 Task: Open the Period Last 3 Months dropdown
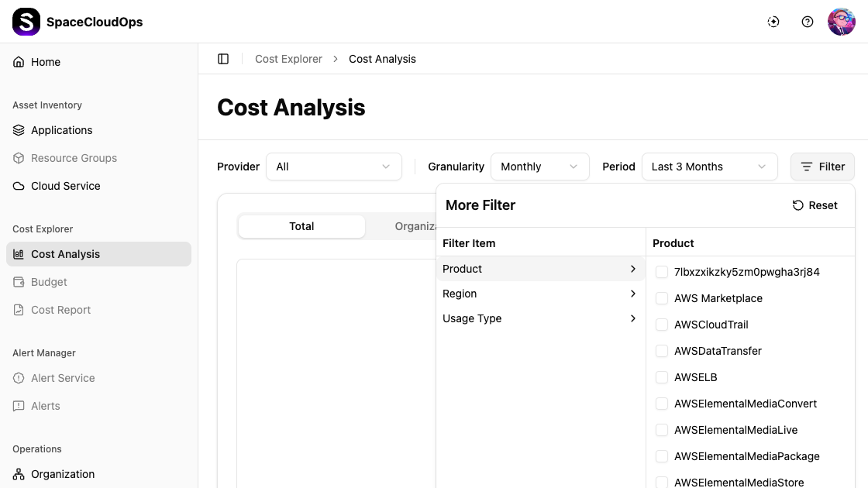pos(708,167)
